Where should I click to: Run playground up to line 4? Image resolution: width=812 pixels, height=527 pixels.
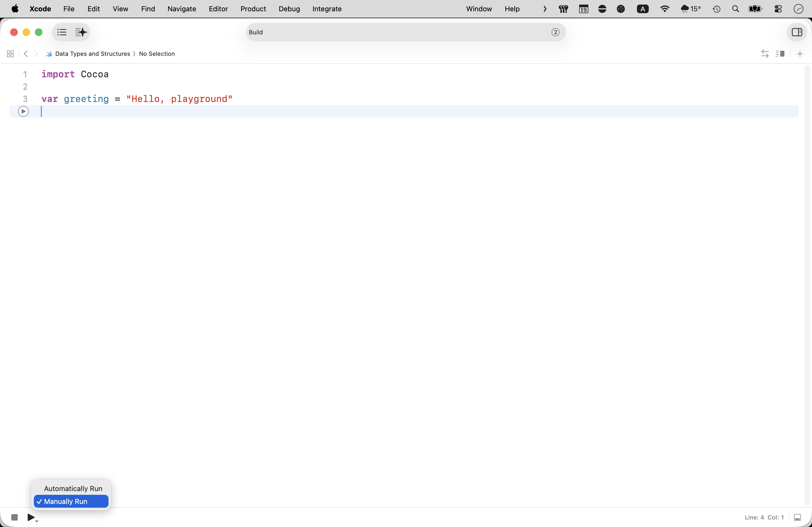point(23,111)
